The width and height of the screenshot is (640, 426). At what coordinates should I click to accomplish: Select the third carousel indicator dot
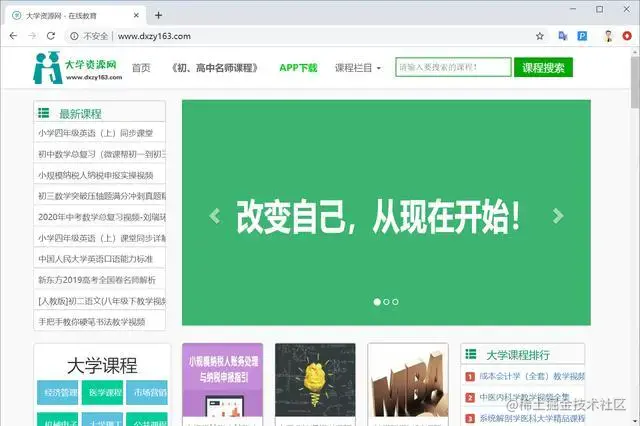(395, 302)
